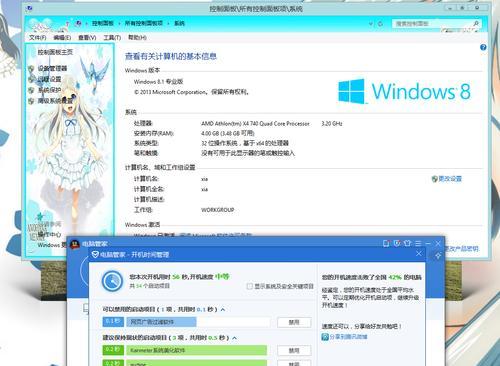Click the 所有控制面板项 breadcrumb segment
Image resolution: width=500 pixels, height=366 pixels.
click(144, 23)
